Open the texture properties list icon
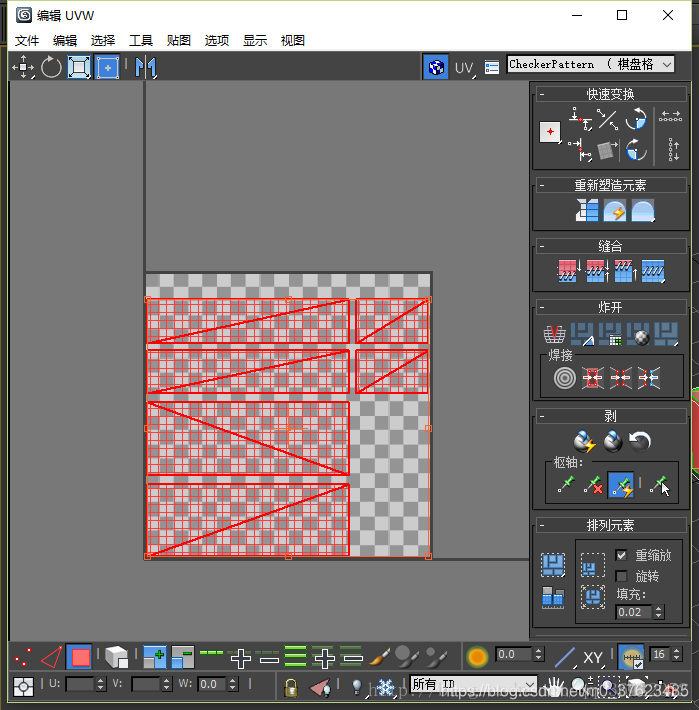This screenshot has height=710, width=699. coord(492,67)
